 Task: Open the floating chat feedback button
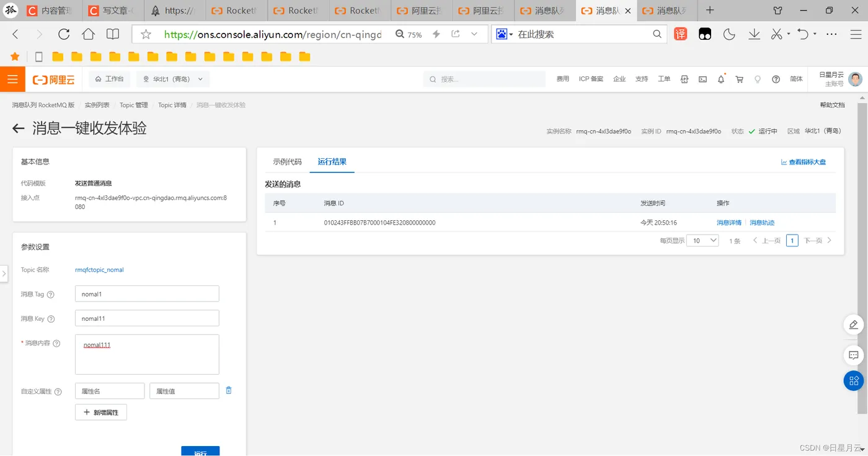coord(854,355)
